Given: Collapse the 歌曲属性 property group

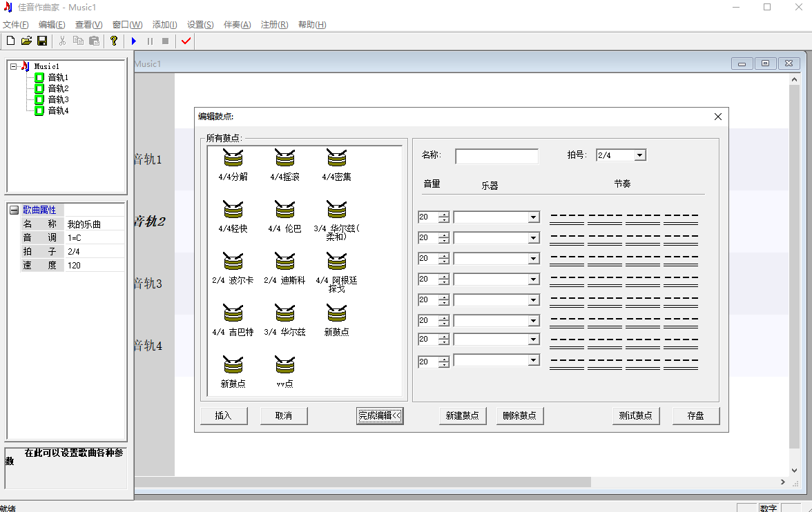Looking at the screenshot, I should click(14, 210).
